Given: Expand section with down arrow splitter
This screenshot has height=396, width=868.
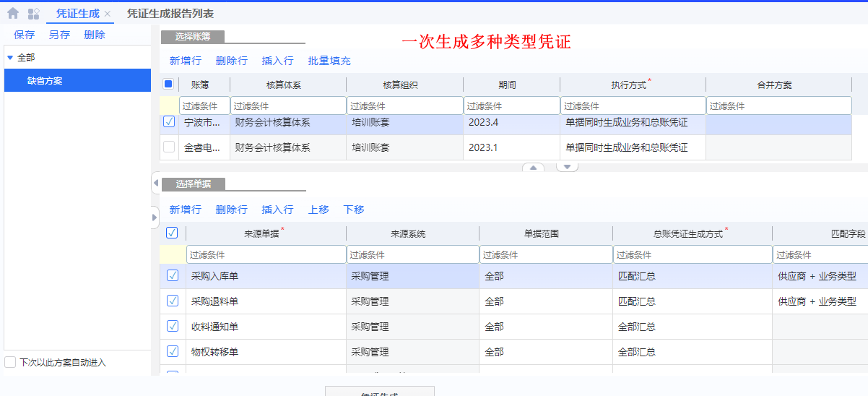Looking at the screenshot, I should click(x=567, y=167).
